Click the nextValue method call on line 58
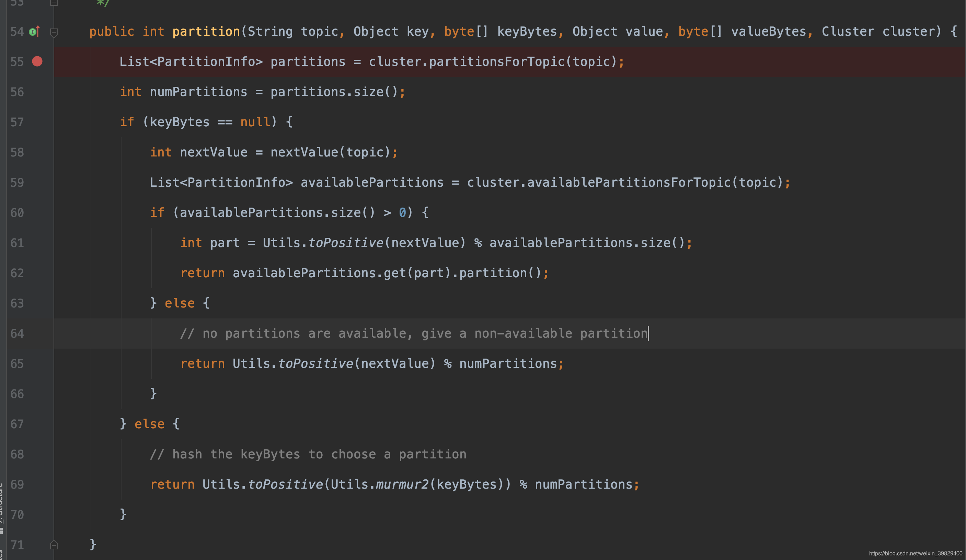The width and height of the screenshot is (966, 560). click(x=304, y=153)
